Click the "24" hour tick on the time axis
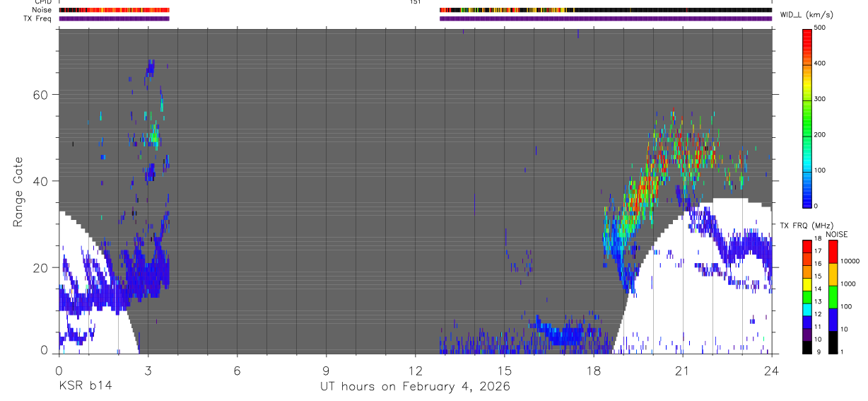The height and width of the screenshot is (401, 868). coord(772,370)
